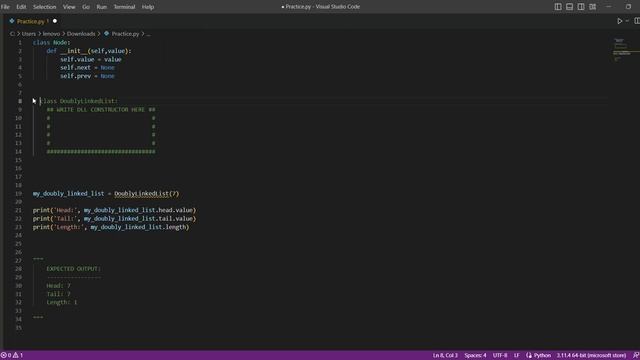Click the Python file icon in breadcrumb

107,33
